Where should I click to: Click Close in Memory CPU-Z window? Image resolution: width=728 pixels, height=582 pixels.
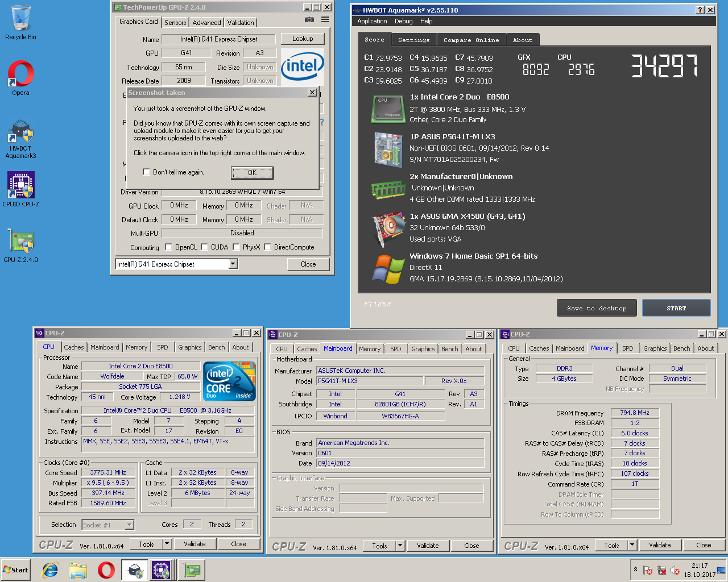point(704,545)
